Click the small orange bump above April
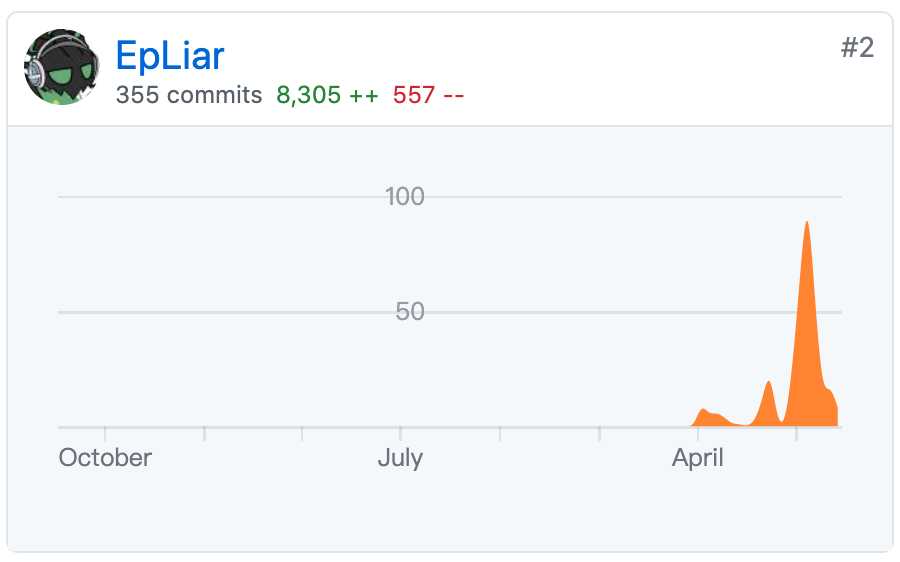The image size is (900, 562). click(706, 415)
